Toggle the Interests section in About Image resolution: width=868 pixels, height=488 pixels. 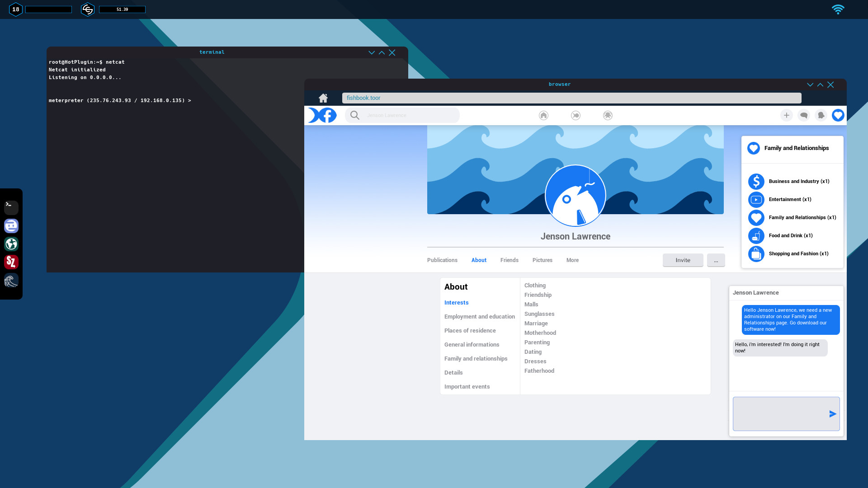tap(456, 302)
